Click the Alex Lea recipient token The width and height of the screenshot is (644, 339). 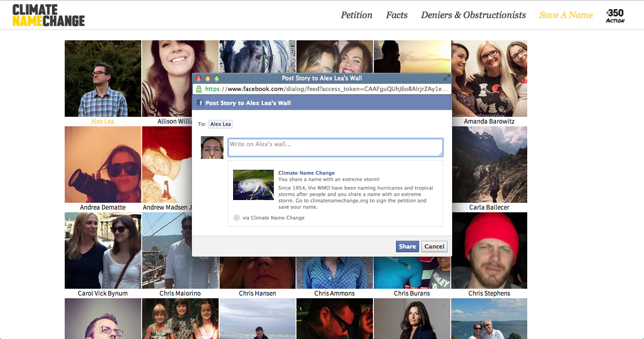[x=221, y=124]
